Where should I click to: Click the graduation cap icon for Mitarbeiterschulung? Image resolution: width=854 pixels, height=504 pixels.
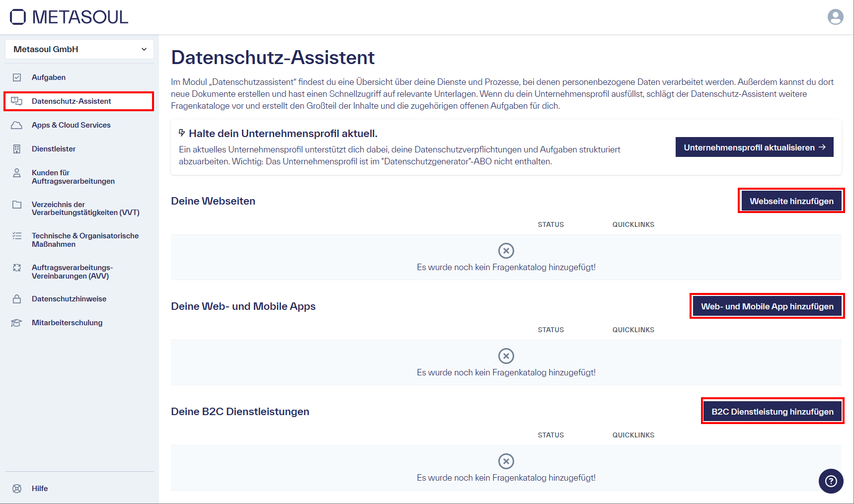click(x=16, y=322)
